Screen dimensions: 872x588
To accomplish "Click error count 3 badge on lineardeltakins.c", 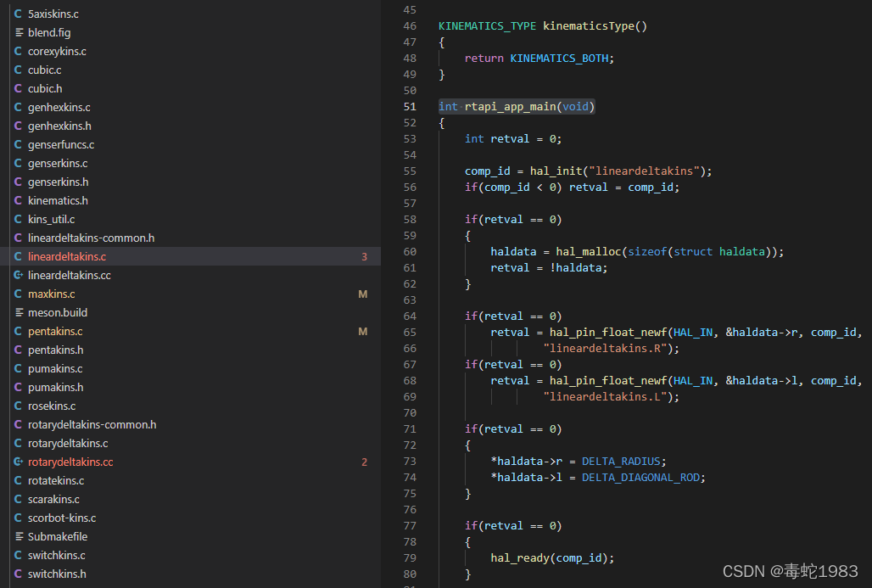I will pos(364,256).
